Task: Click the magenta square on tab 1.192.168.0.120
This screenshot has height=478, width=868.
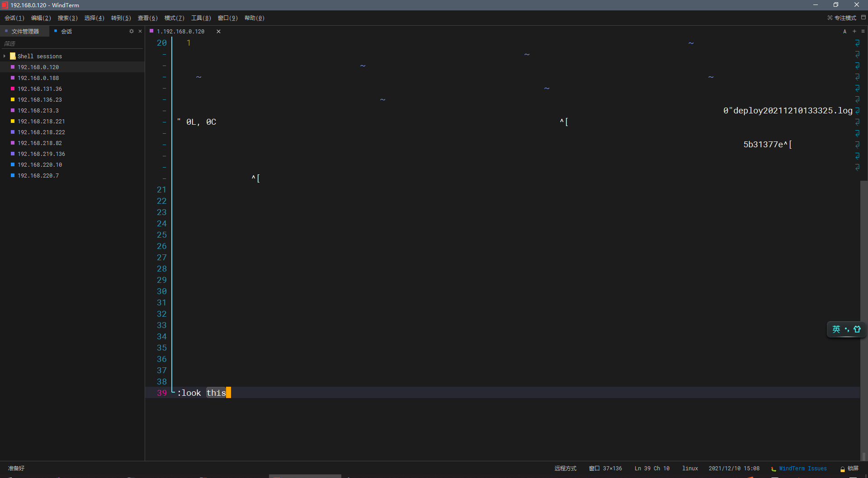Action: (x=151, y=31)
